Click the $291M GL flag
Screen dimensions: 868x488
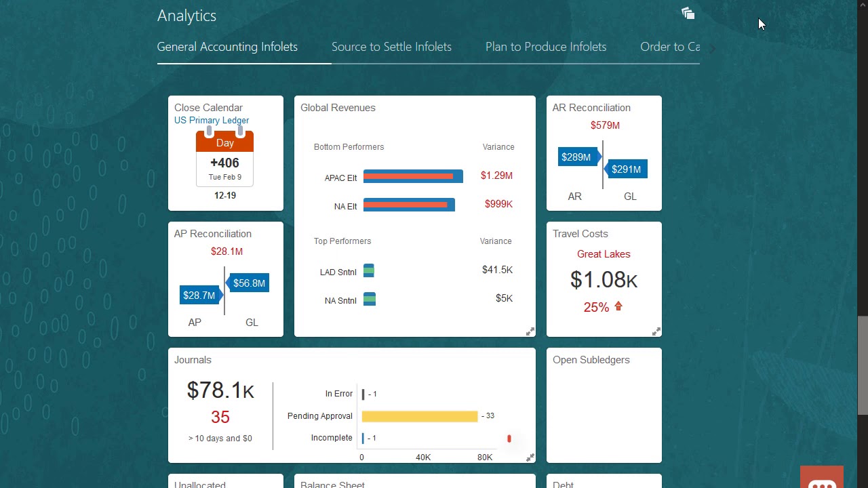tap(626, 169)
